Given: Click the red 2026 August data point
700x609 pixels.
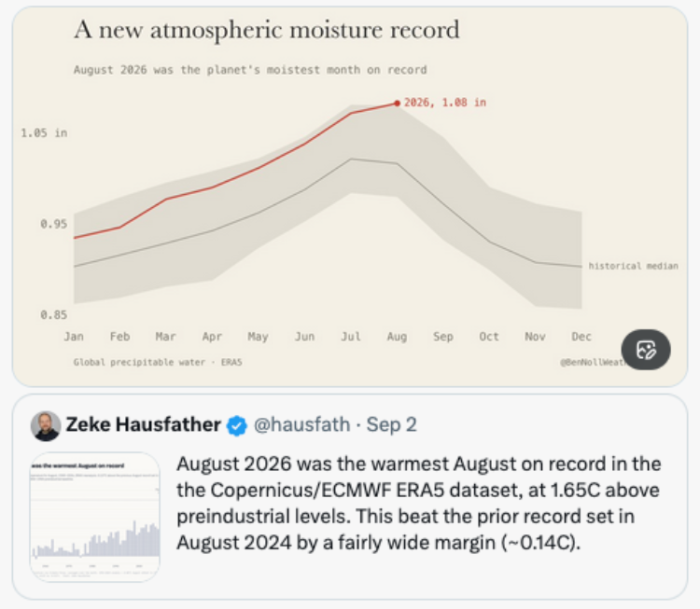Looking at the screenshot, I should click(x=397, y=104).
